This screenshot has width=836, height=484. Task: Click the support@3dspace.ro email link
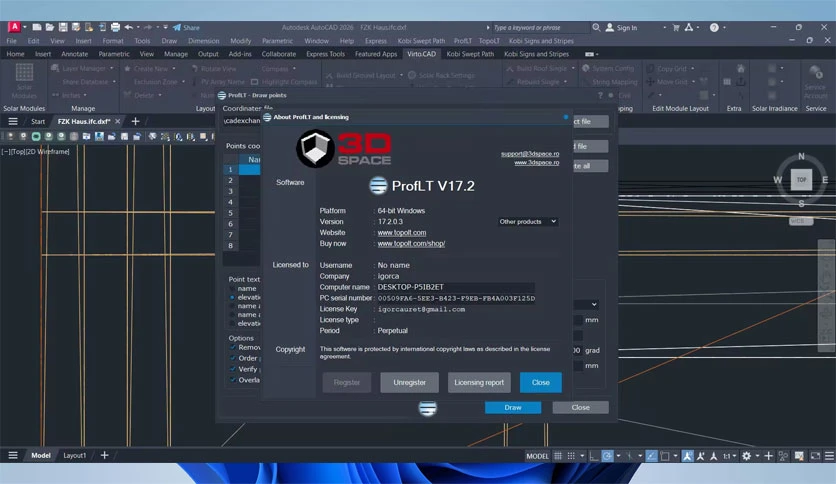pos(530,154)
